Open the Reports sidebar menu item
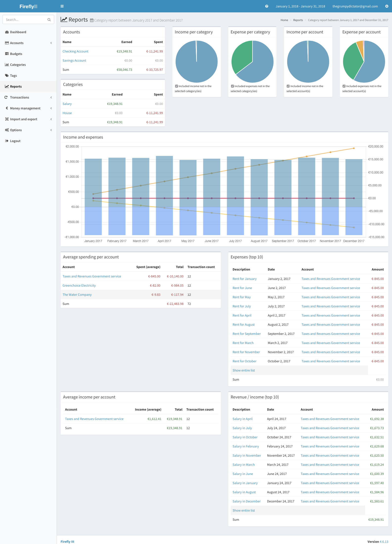The height and width of the screenshot is (544, 392). click(x=16, y=86)
